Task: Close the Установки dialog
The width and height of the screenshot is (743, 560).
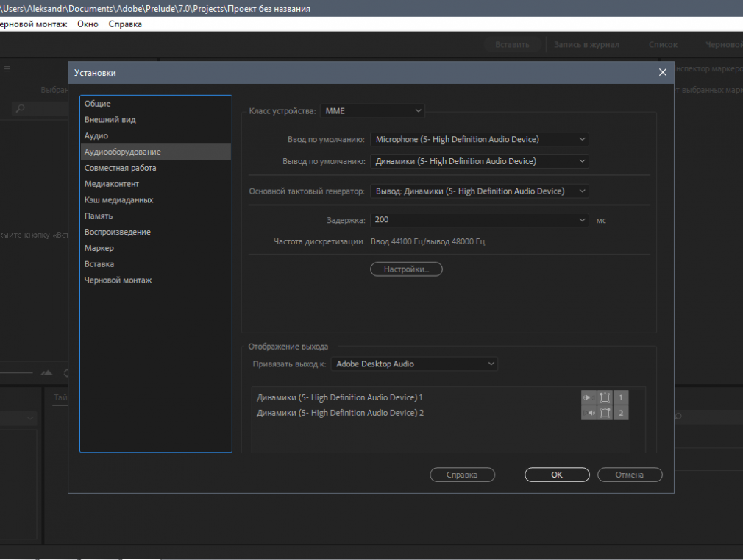Action: 662,72
